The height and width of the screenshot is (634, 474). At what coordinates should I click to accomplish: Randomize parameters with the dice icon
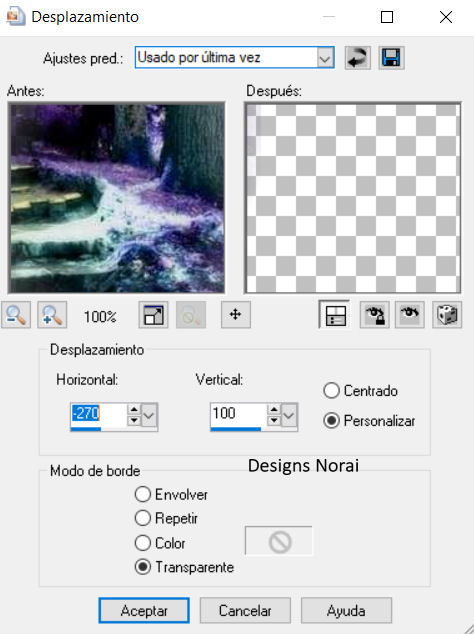tap(447, 315)
